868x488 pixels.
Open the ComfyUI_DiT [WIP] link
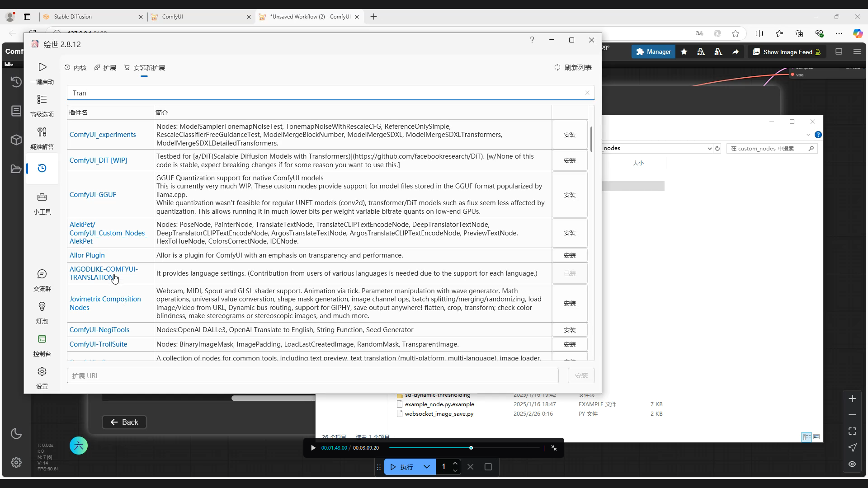tap(98, 160)
